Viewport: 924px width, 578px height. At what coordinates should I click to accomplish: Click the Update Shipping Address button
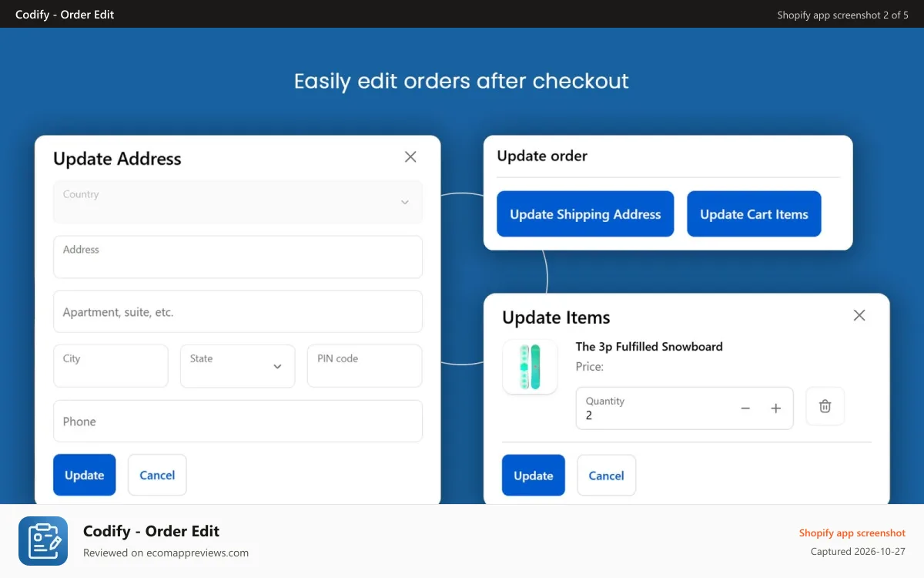[585, 213]
